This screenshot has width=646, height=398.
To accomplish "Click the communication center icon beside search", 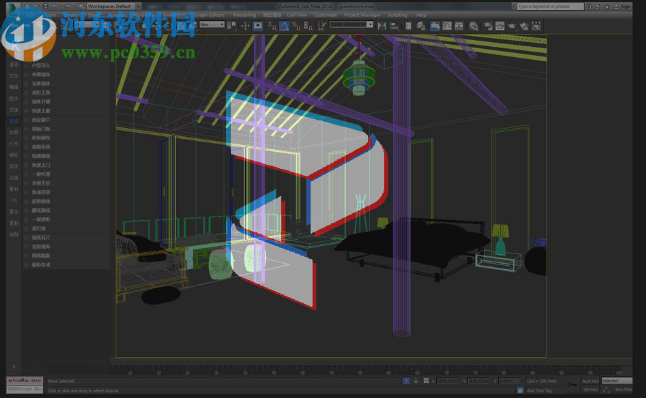I will [x=598, y=6].
